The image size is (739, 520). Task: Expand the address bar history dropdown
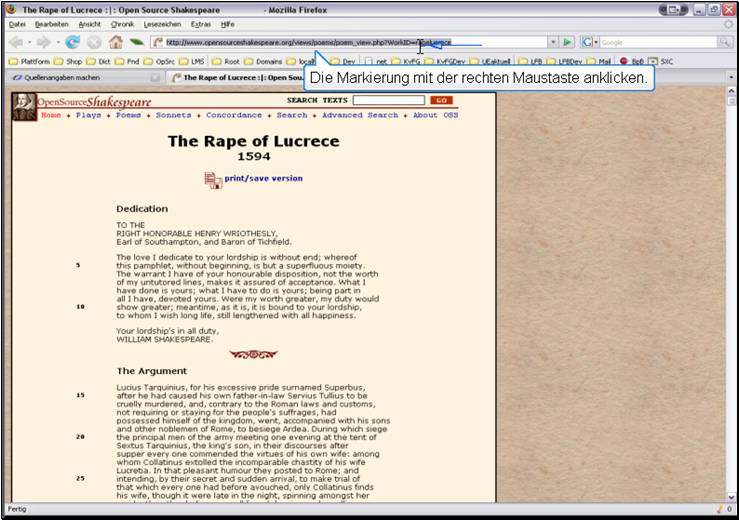click(x=553, y=42)
